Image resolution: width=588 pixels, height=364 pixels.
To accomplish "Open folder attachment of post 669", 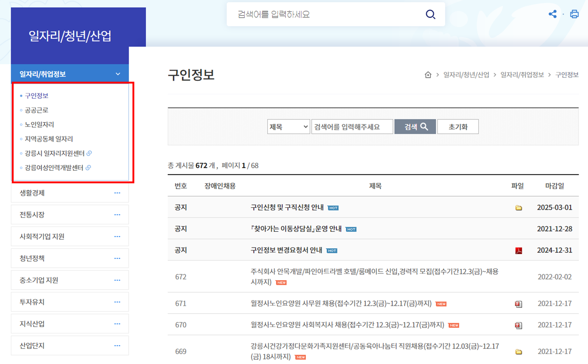I will click(518, 352).
